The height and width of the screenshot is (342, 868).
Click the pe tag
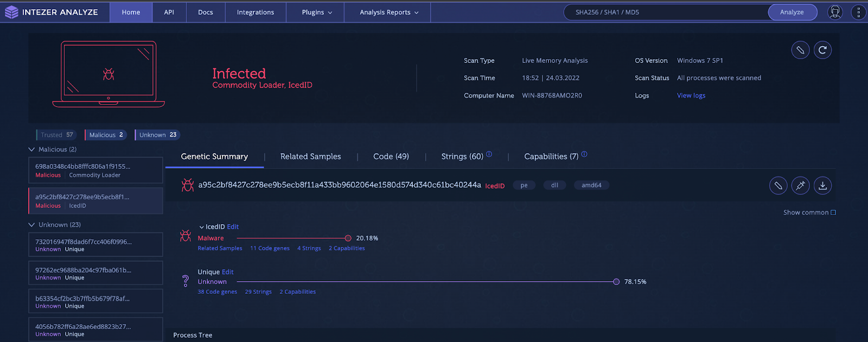[x=524, y=185]
